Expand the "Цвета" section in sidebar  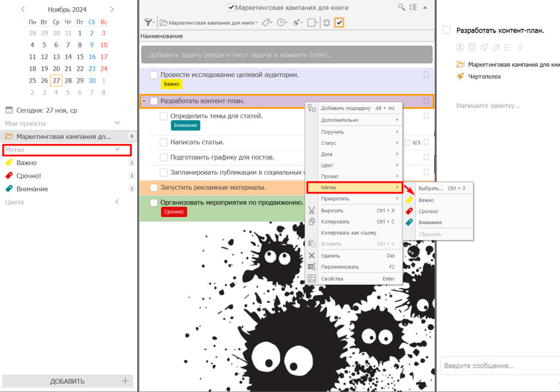(117, 202)
